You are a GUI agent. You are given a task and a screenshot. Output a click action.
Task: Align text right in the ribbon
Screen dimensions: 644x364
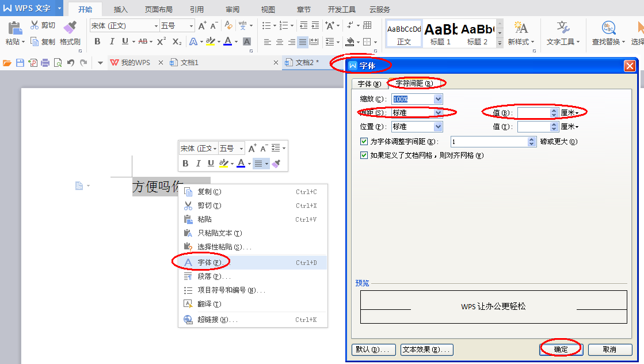[x=292, y=41]
